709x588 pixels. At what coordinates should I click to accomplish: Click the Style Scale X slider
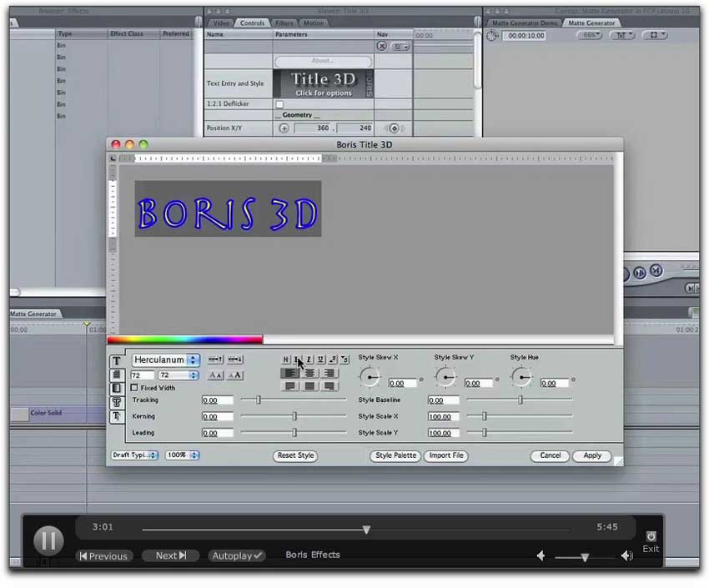coord(520,416)
